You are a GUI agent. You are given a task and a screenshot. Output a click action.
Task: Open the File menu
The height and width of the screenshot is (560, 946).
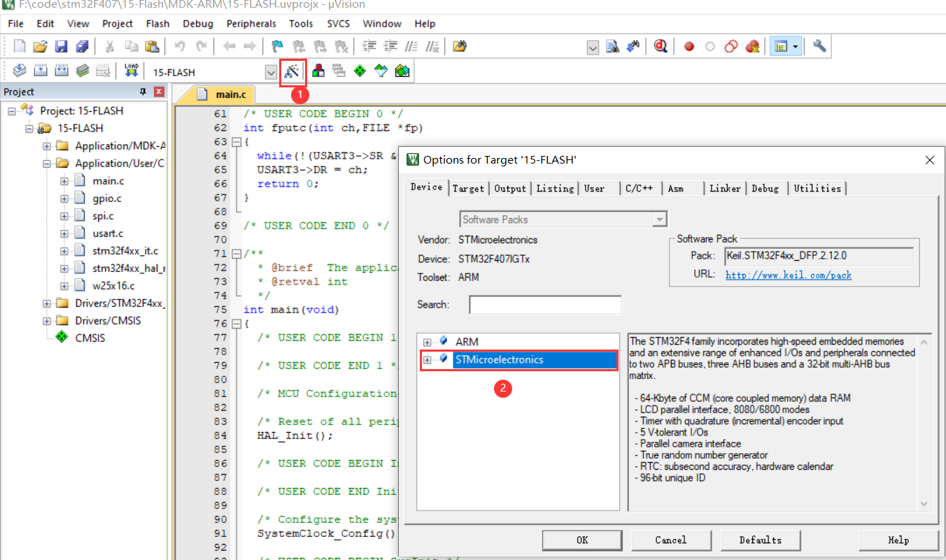pyautogui.click(x=15, y=23)
